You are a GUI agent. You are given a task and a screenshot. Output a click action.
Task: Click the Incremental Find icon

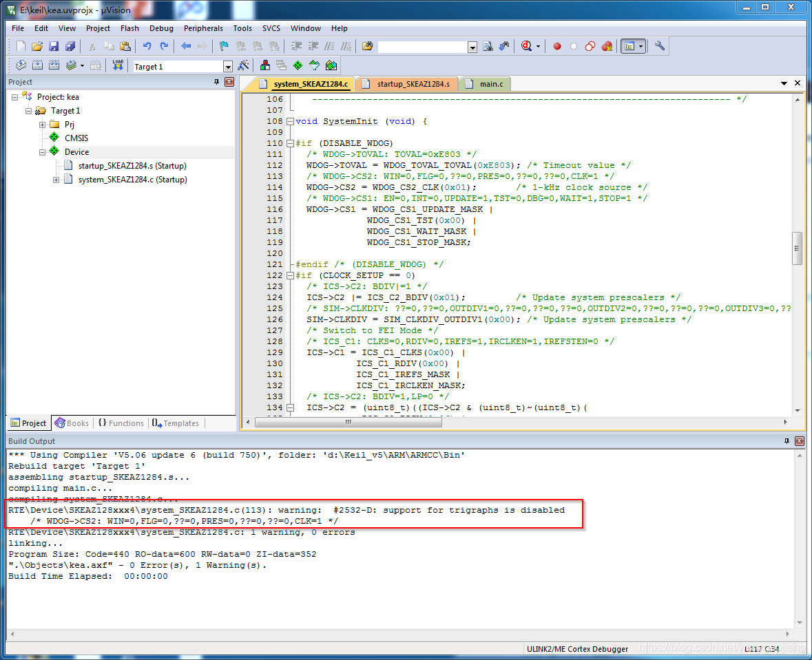(x=504, y=46)
